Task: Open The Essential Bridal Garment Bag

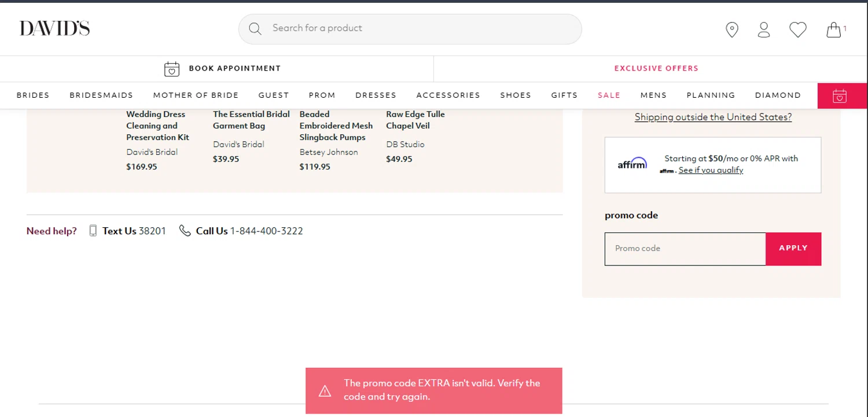Action: pyautogui.click(x=251, y=120)
